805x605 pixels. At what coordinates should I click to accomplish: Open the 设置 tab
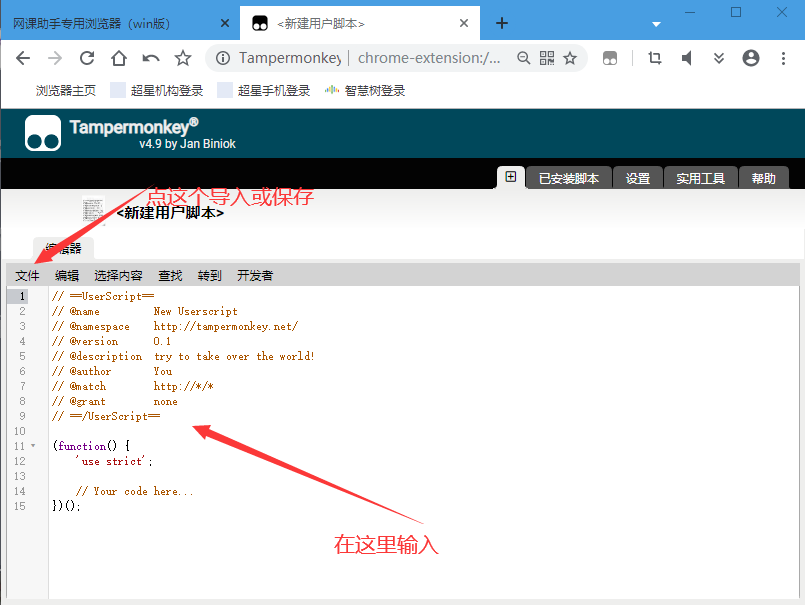(638, 178)
